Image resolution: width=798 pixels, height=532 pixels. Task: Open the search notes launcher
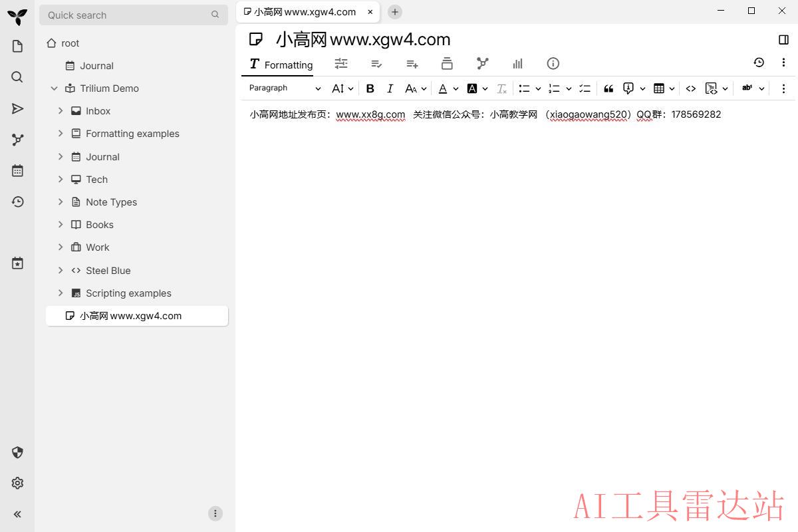coord(17,77)
